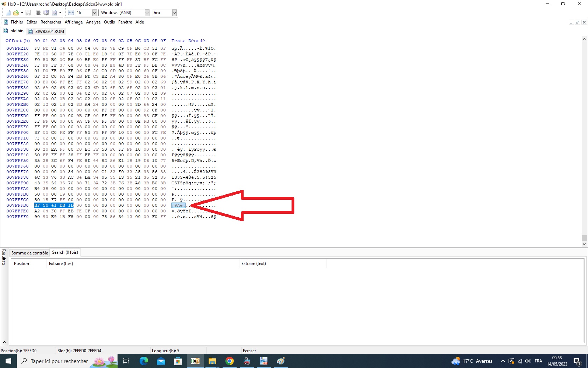Open the Analyse menu
Image resolution: width=588 pixels, height=368 pixels.
(93, 22)
